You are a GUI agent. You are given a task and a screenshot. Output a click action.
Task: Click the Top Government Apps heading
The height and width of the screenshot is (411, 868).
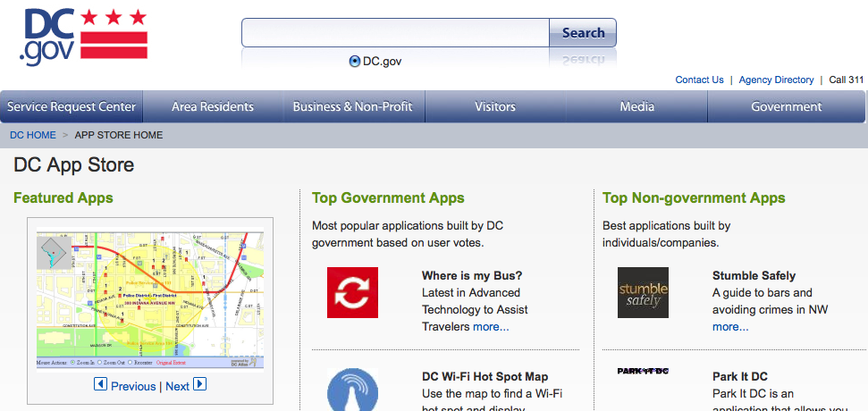point(388,198)
